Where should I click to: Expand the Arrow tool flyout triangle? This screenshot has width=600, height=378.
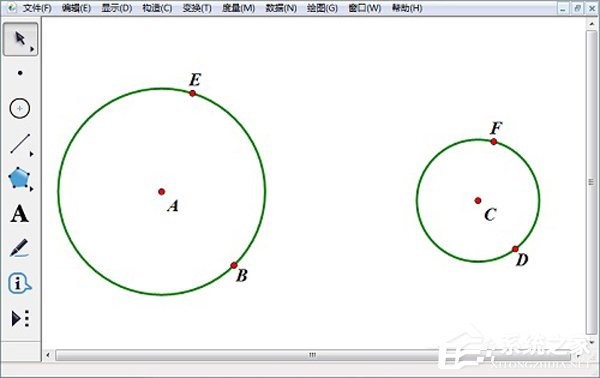click(x=32, y=49)
